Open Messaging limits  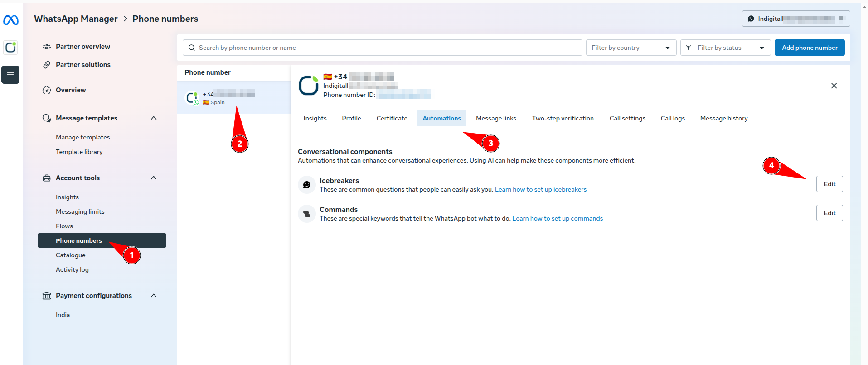tap(80, 211)
